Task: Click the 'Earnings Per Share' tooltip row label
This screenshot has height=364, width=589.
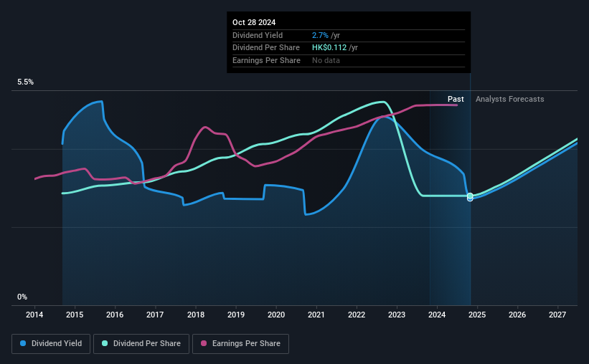Action: coord(266,60)
